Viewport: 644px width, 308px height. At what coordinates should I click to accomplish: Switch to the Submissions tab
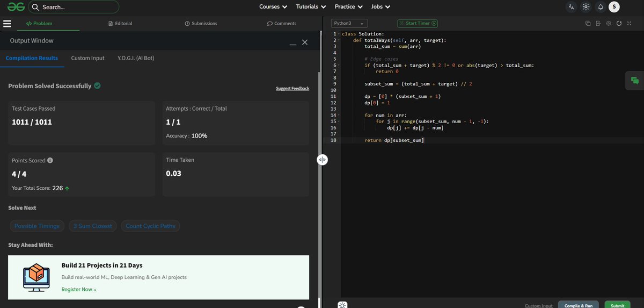click(201, 24)
